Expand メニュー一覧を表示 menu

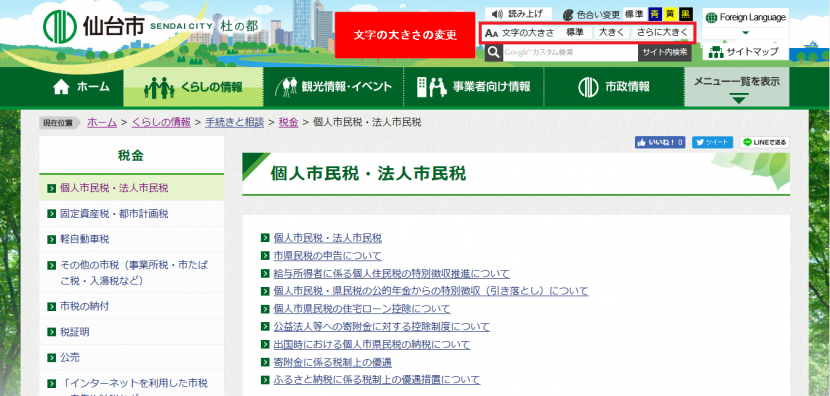(737, 87)
